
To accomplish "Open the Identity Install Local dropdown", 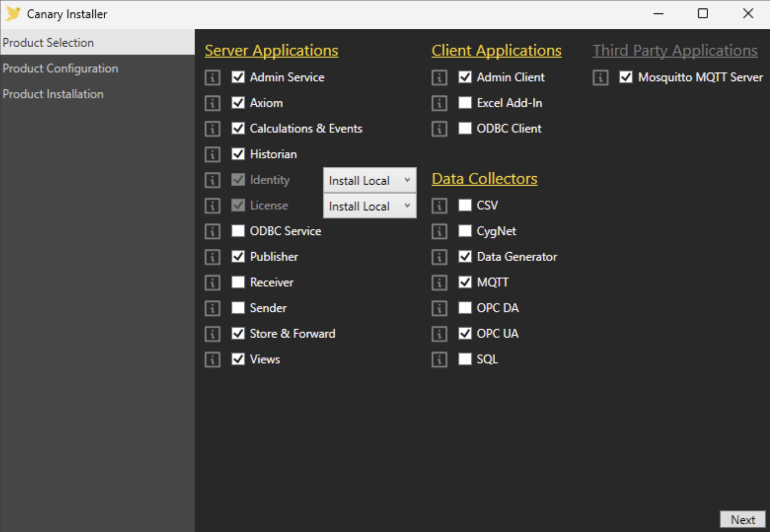I will (x=369, y=180).
